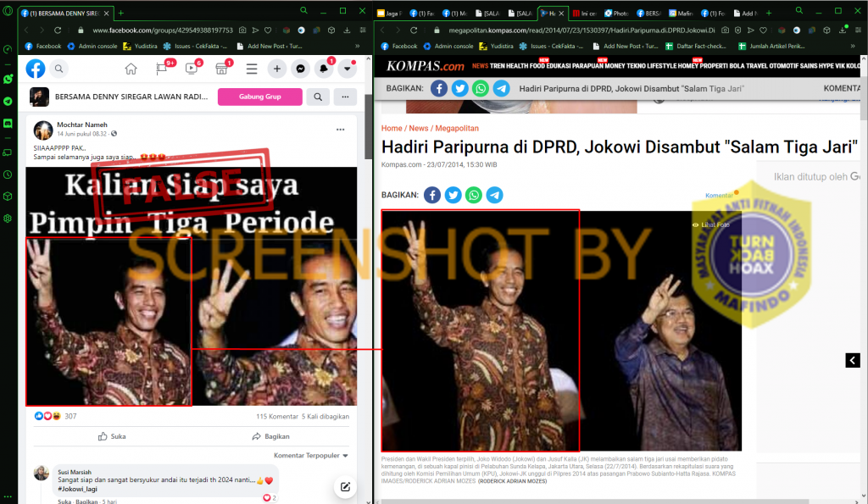Collapse the Kompas side panel arrow
Image resolution: width=868 pixels, height=504 pixels.
click(853, 360)
